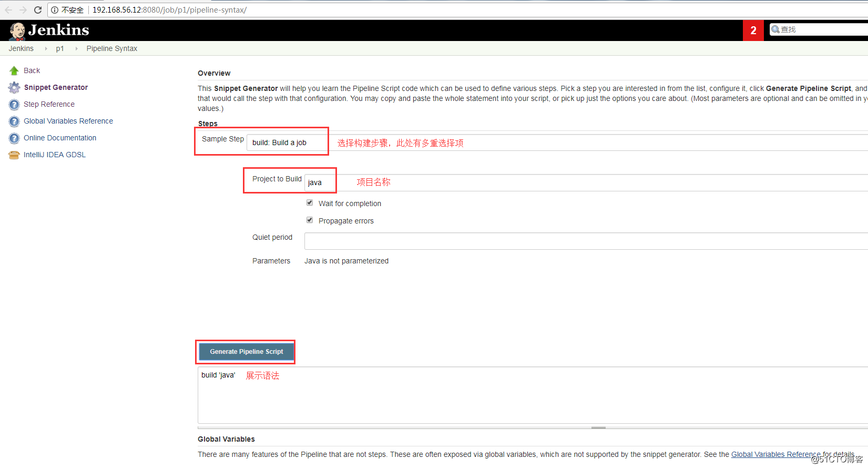Click the browser forward arrow
The height and width of the screenshot is (469, 868).
point(23,10)
